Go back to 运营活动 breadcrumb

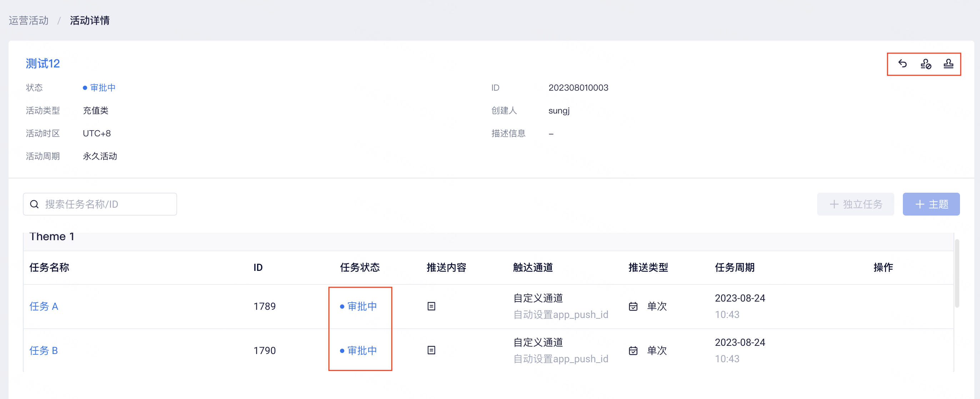29,20
